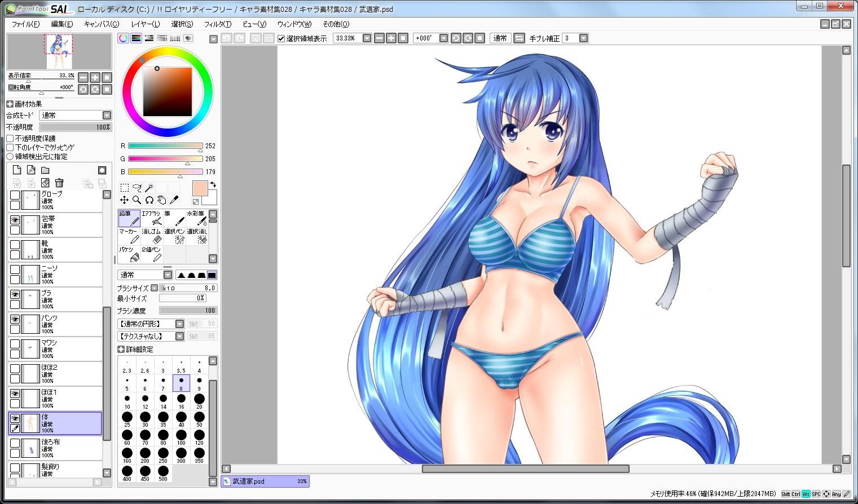Select the 消しゴム eraser tool
The height and width of the screenshot is (504, 858).
pyautogui.click(x=152, y=236)
